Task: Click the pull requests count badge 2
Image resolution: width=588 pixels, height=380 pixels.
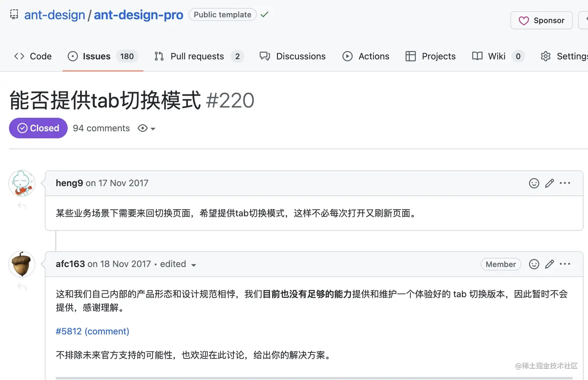Action: (237, 56)
